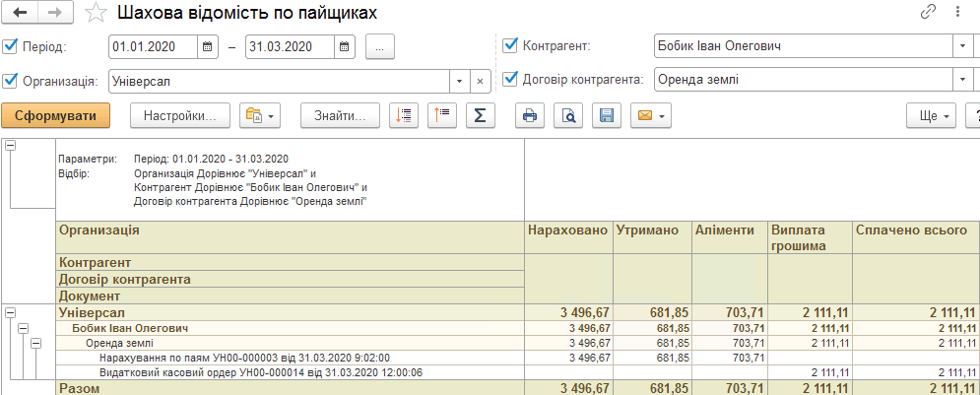Send report by email envelope icon
The width and height of the screenshot is (980, 395).
point(651,115)
